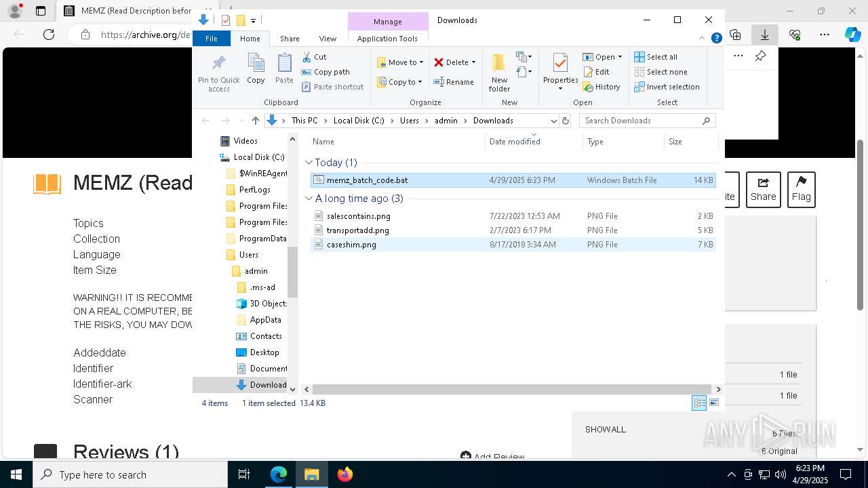
Task: Open Copy to dropdown
Action: point(400,82)
